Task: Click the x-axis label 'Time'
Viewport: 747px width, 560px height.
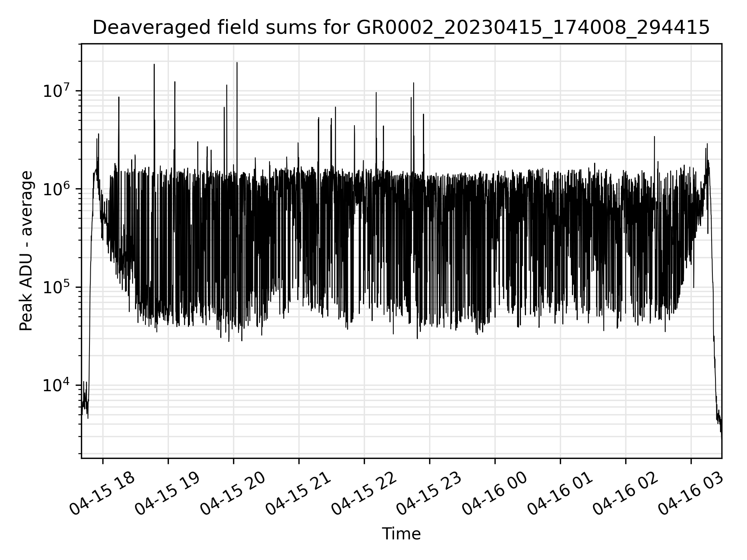Action: (x=401, y=534)
